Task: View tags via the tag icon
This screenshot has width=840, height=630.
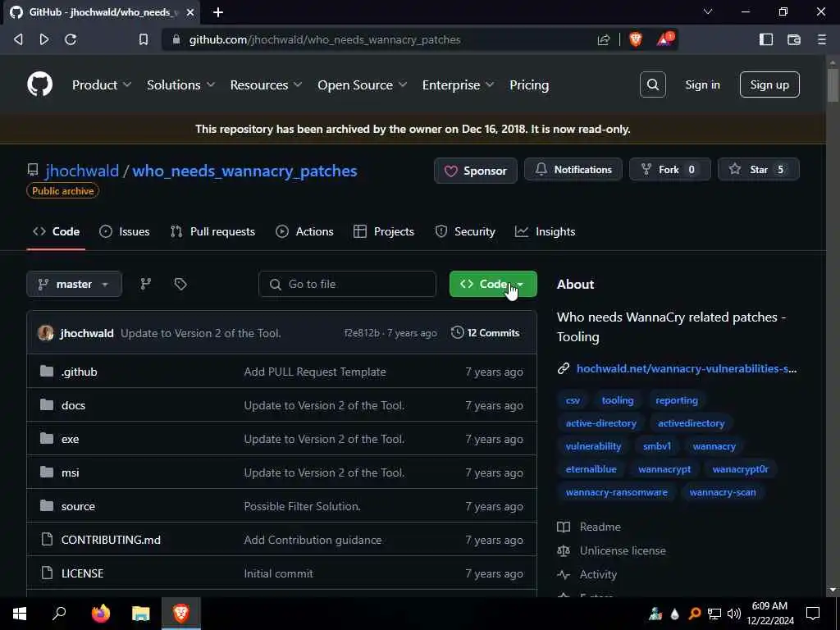Action: click(x=180, y=284)
